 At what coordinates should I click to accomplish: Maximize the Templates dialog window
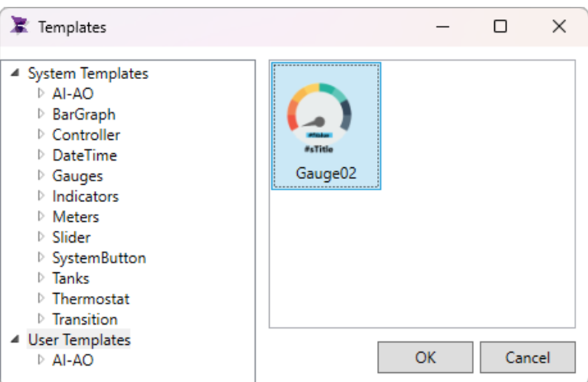[500, 27]
